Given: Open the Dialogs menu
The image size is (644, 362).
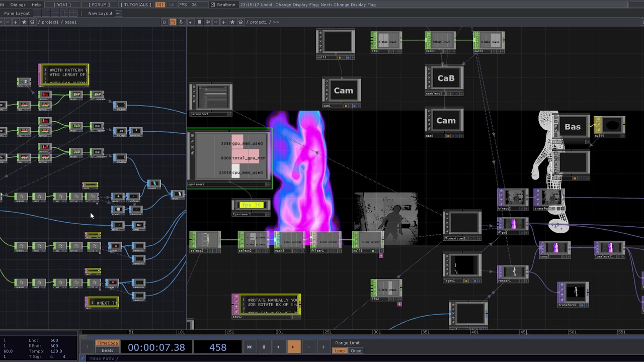Looking at the screenshot, I should (x=18, y=5).
